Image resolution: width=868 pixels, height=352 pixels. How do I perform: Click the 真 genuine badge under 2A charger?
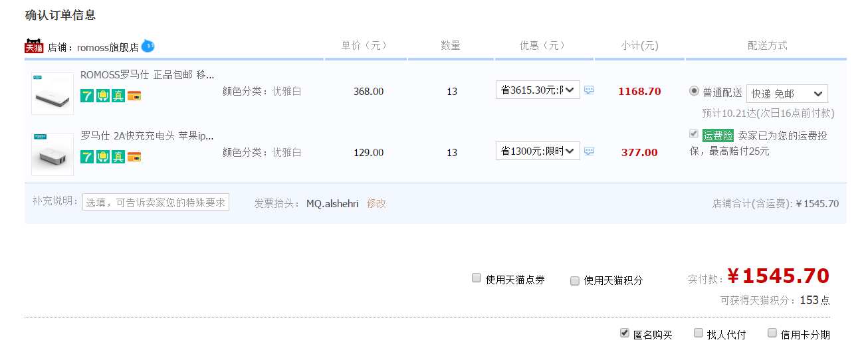tap(118, 157)
